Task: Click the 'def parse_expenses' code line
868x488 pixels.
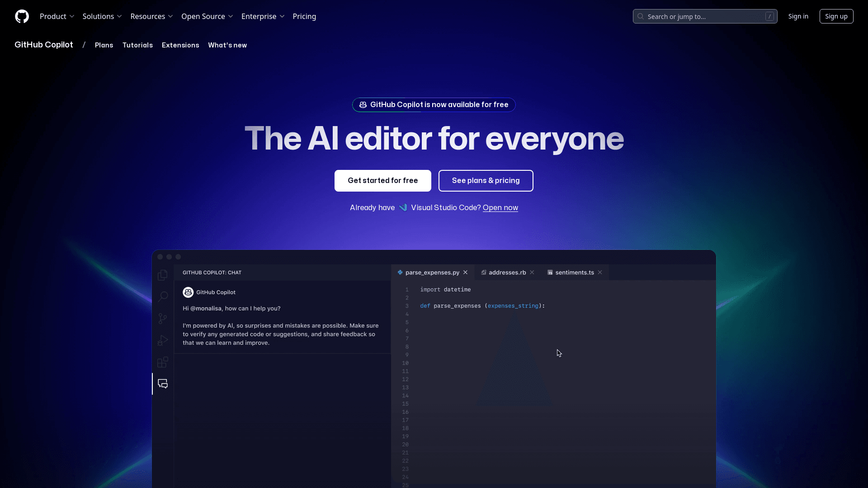Action: point(482,306)
